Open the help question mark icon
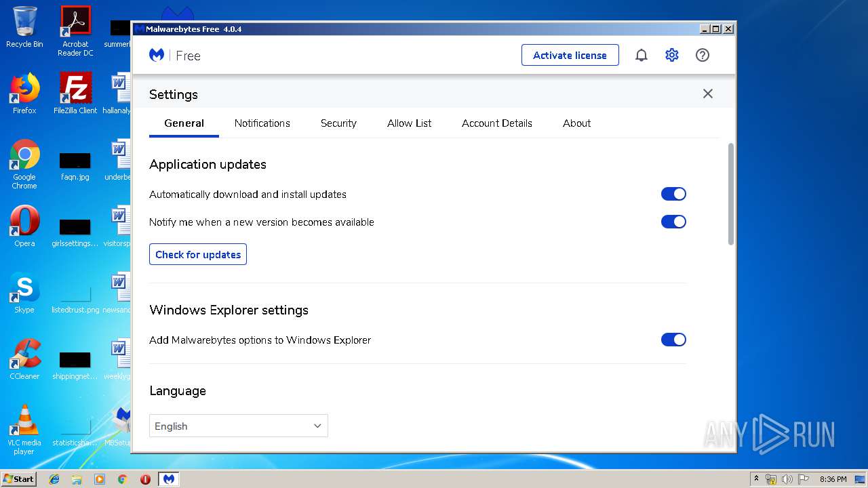868x488 pixels. pos(703,56)
